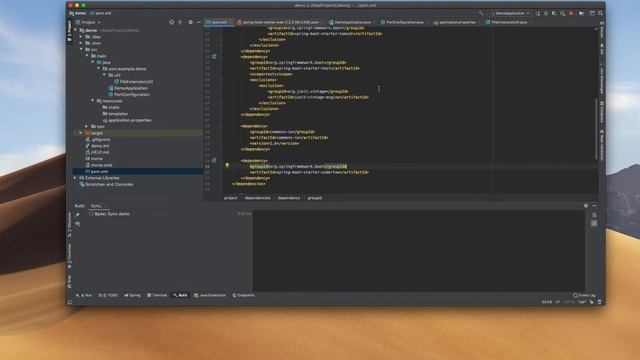Screen dimensions: 640x360
Task: Open the application.properties editor tab
Action: [x=456, y=22]
